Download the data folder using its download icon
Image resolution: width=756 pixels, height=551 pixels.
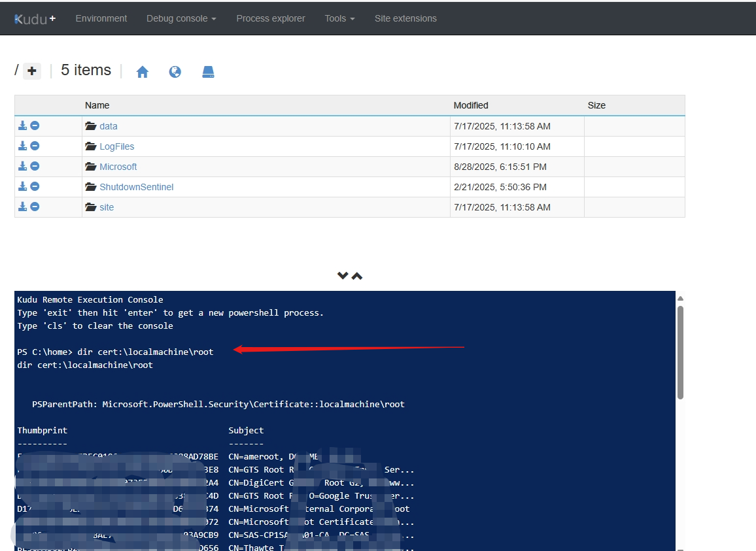coord(22,125)
